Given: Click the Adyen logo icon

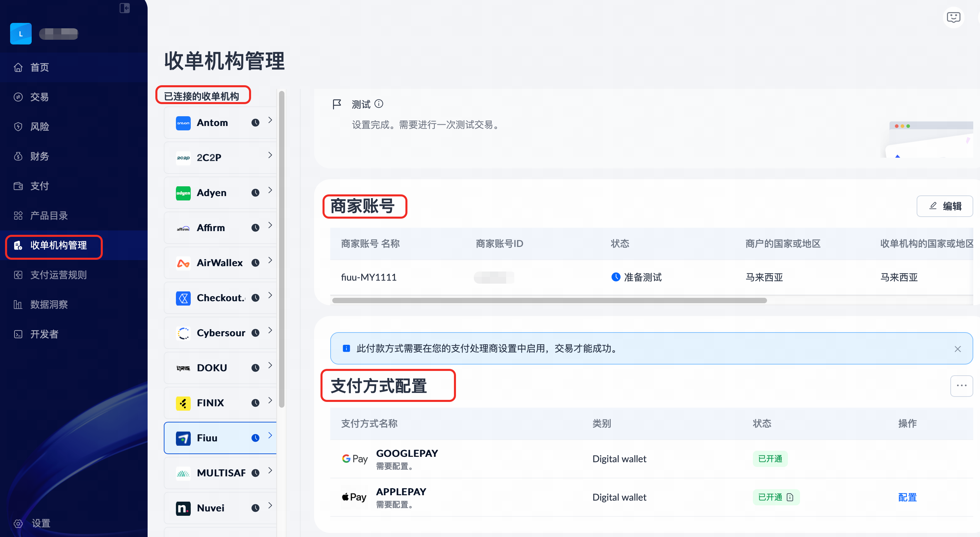Looking at the screenshot, I should pos(183,193).
